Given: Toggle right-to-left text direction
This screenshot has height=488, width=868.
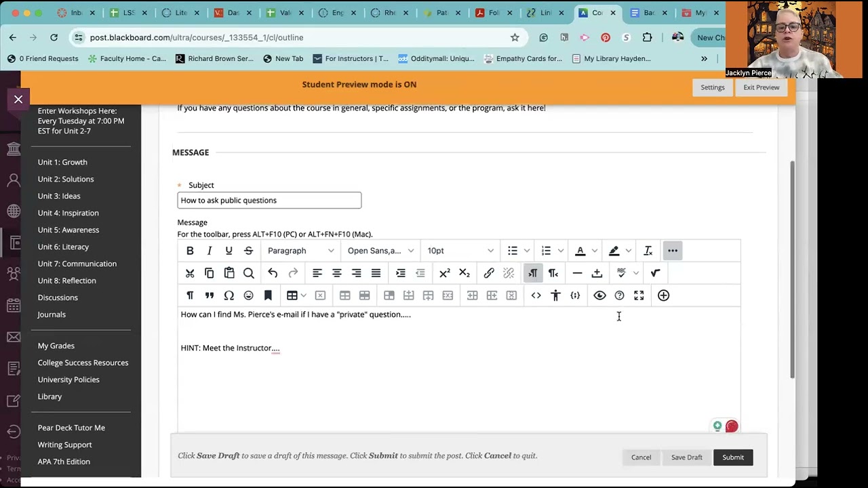Looking at the screenshot, I should [553, 273].
